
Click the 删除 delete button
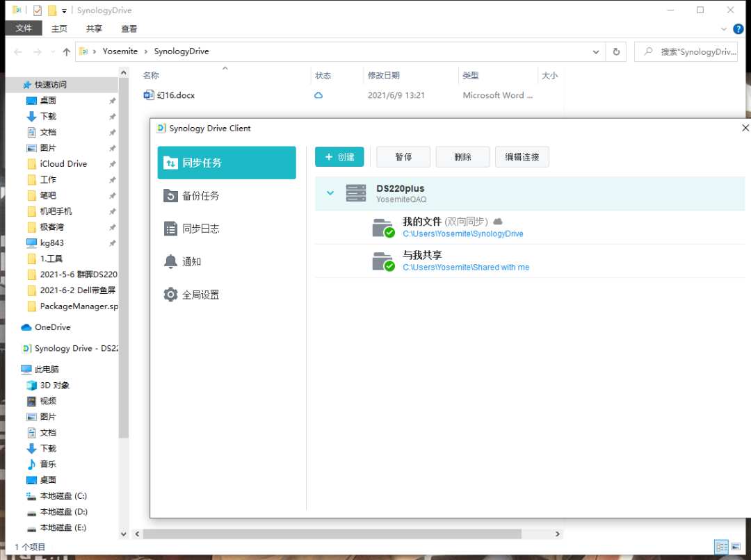pos(462,157)
